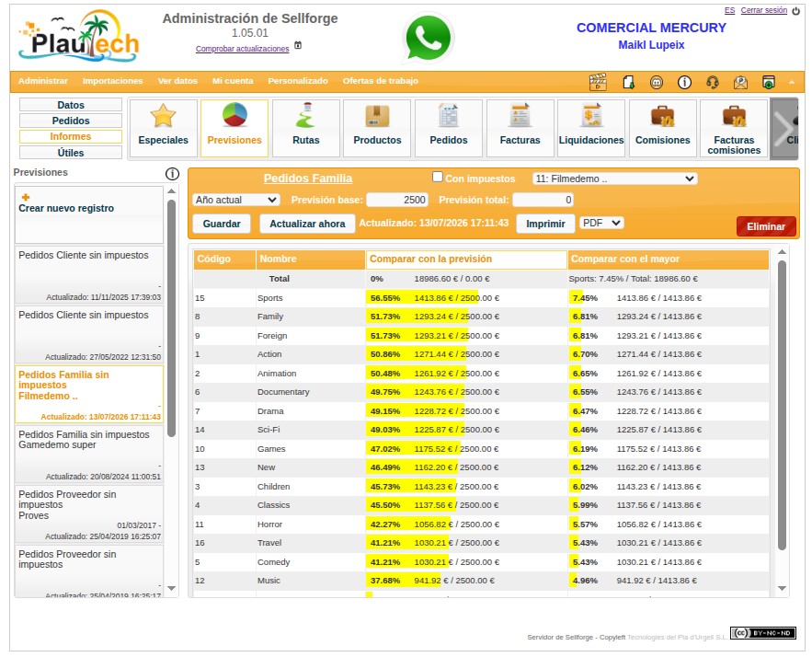This screenshot has width=812, height=657.
Task: Click the power icon next to Cerrar sesión
Action: 796,11
